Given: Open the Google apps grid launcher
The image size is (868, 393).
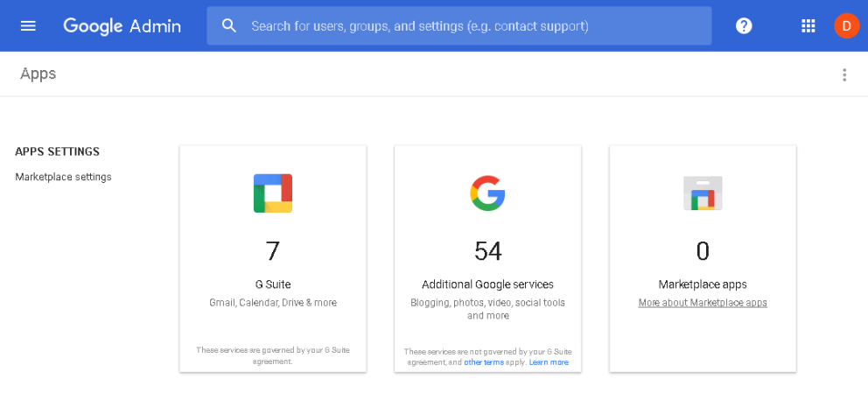Looking at the screenshot, I should 808,26.
